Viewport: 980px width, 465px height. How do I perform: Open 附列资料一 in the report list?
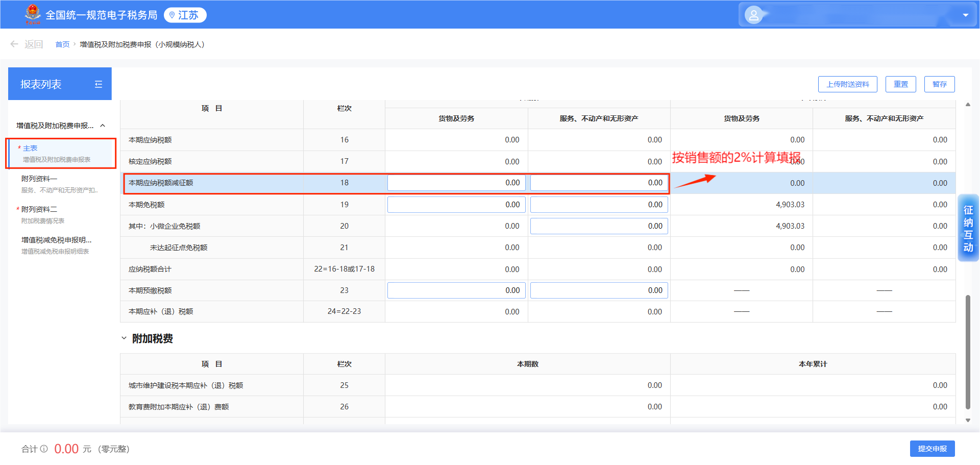pos(60,184)
